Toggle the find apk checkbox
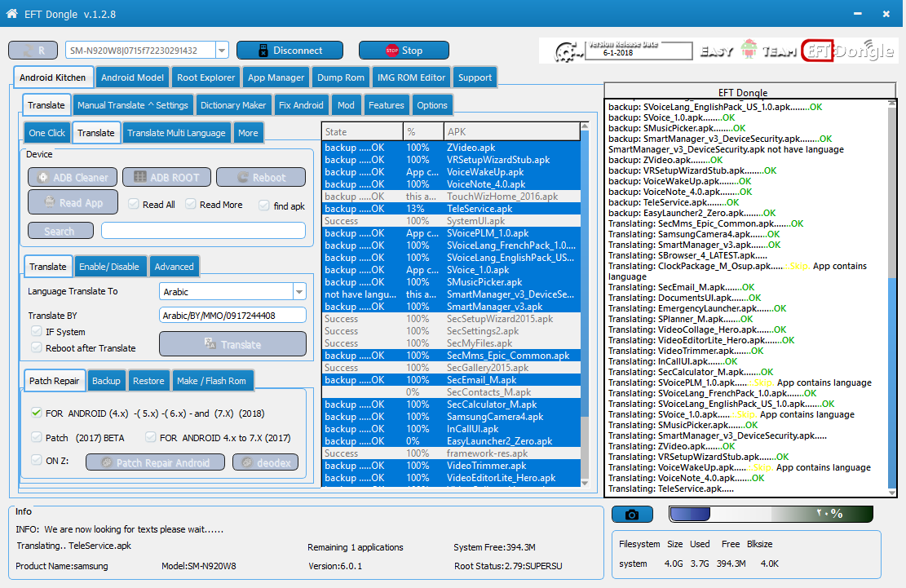The height and width of the screenshot is (588, 906). pyautogui.click(x=264, y=206)
